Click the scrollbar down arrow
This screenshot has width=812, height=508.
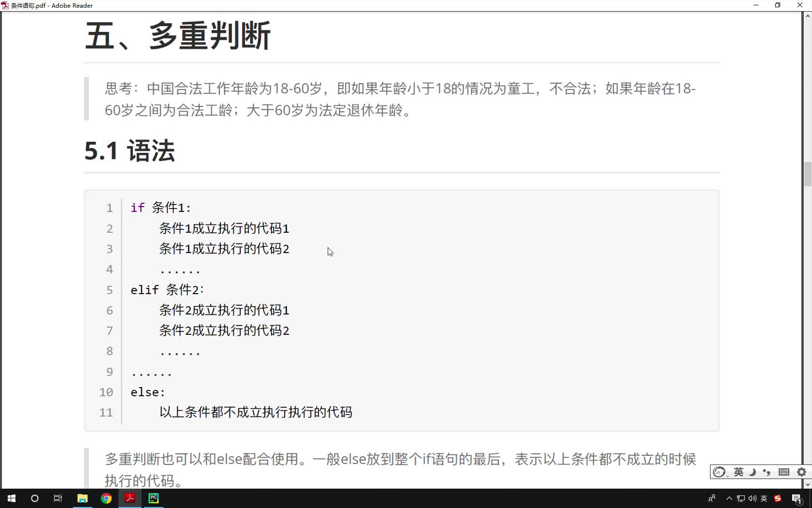(807, 484)
